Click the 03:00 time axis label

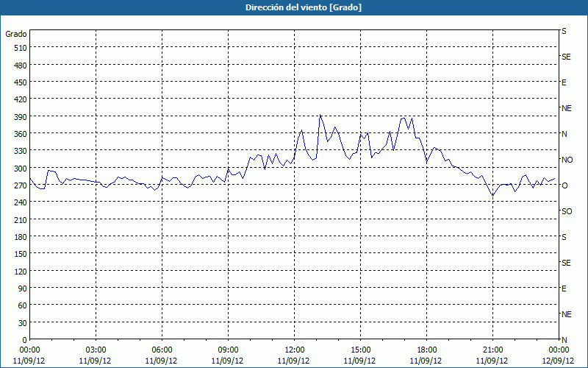[x=96, y=350]
